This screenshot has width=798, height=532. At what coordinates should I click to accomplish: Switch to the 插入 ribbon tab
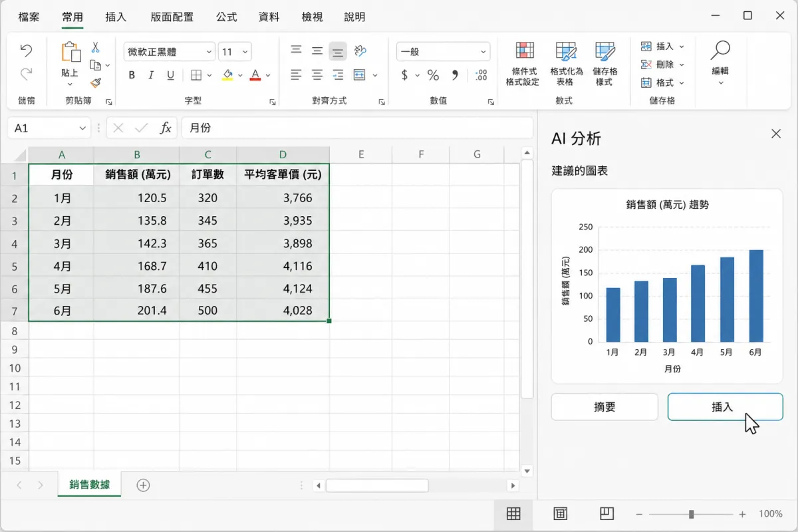click(116, 17)
